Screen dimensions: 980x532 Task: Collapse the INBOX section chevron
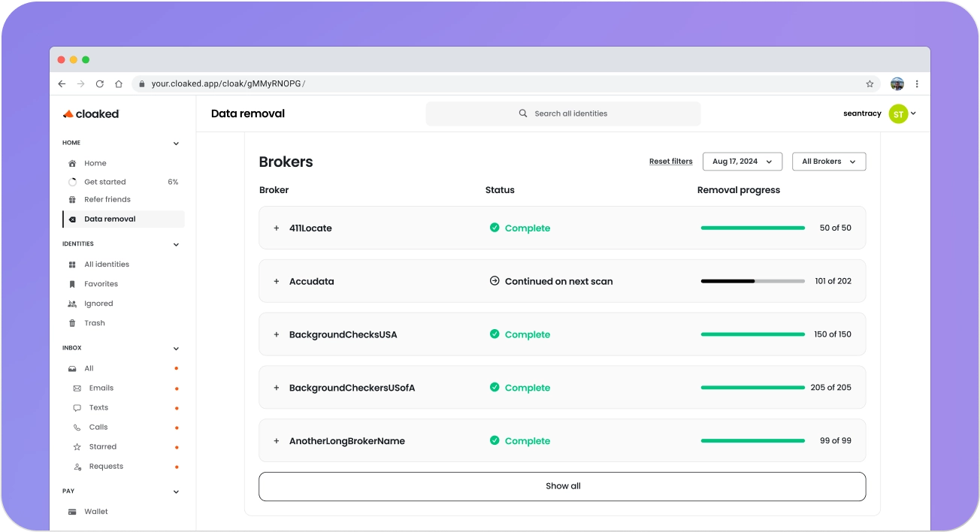pyautogui.click(x=176, y=348)
